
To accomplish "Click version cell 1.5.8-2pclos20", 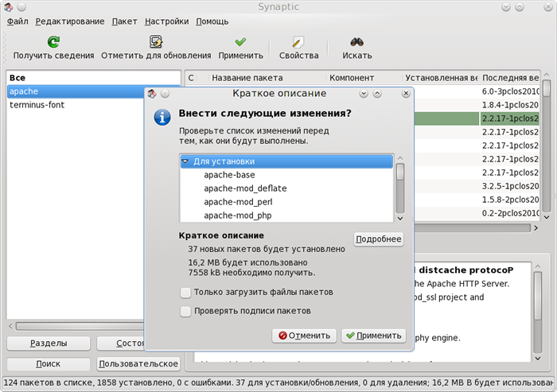I will 510,200.
